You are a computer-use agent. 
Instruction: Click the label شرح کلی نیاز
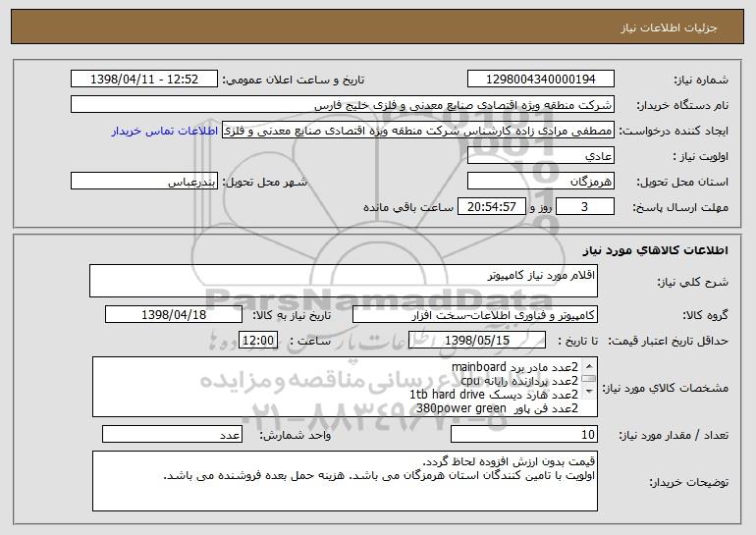click(692, 282)
